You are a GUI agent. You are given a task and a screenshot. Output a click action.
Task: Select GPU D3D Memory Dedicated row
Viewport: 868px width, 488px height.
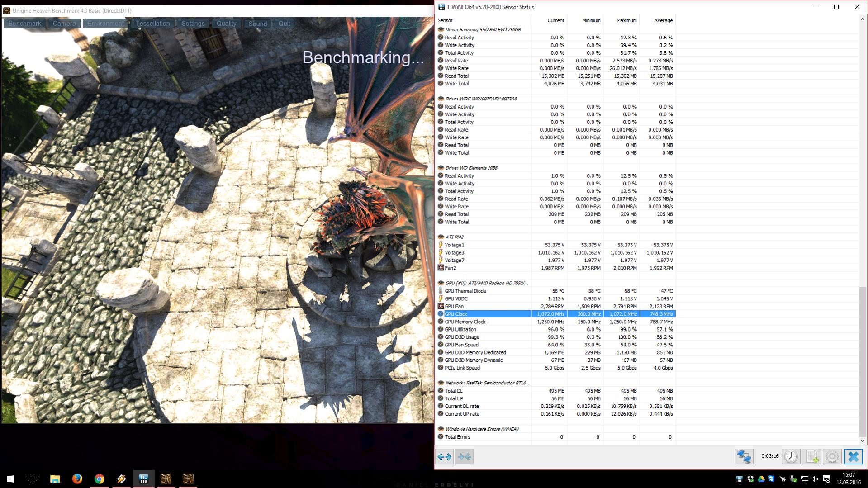[x=556, y=352]
